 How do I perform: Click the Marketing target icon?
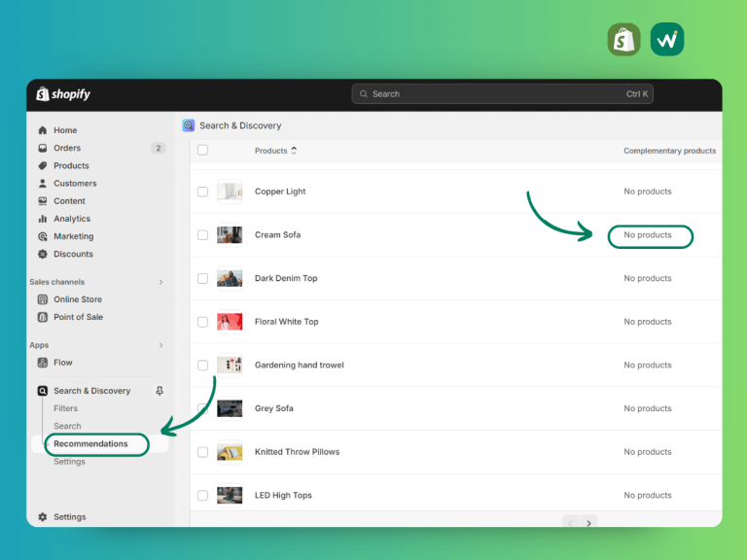point(43,236)
